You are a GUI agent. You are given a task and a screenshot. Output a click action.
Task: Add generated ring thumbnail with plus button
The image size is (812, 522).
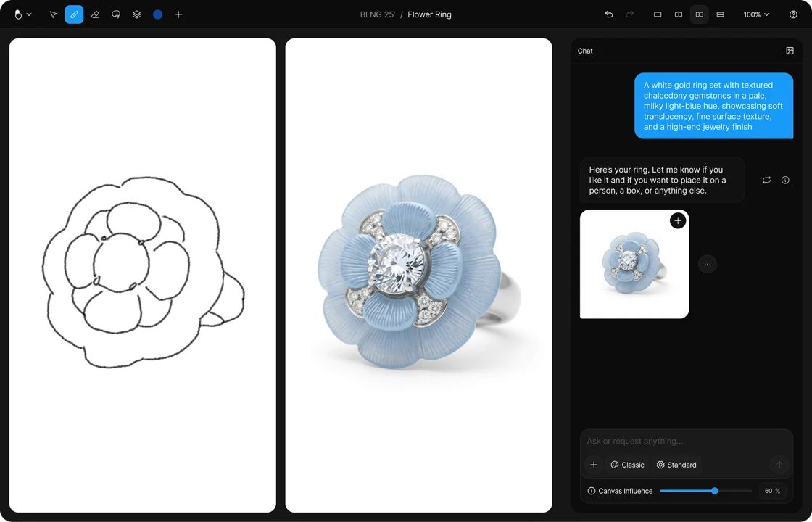click(678, 220)
